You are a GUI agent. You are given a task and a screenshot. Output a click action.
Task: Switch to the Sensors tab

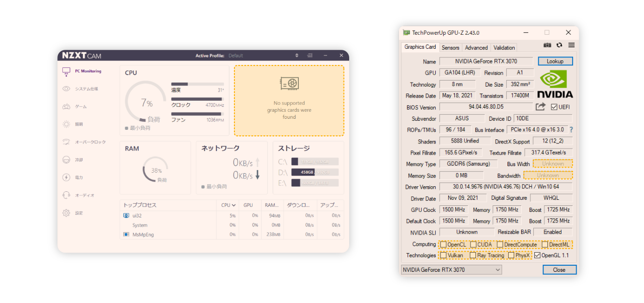tap(450, 47)
